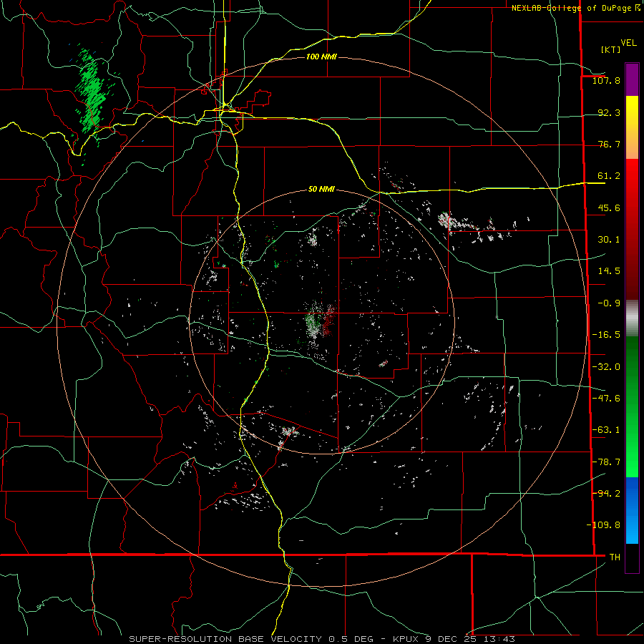Image resolution: width=644 pixels, height=644 pixels.
Task: Select the 76.7 value on velocity scale
Action: coord(609,144)
